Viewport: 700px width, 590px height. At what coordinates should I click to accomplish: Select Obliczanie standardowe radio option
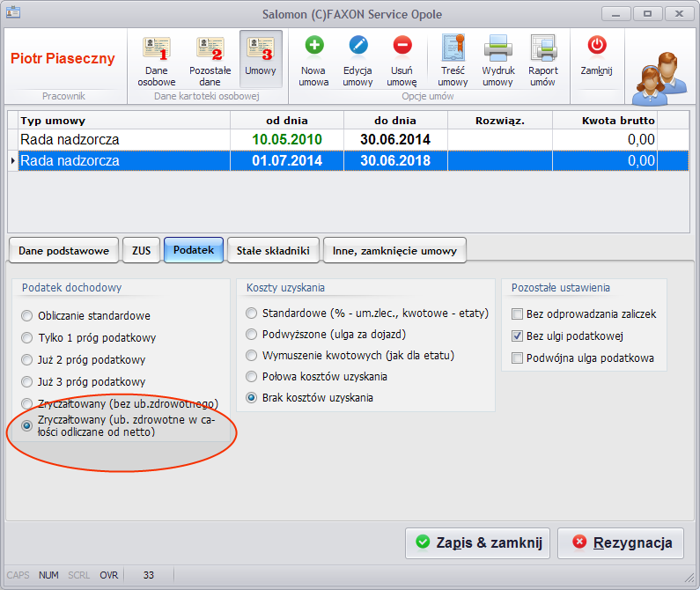coord(26,316)
